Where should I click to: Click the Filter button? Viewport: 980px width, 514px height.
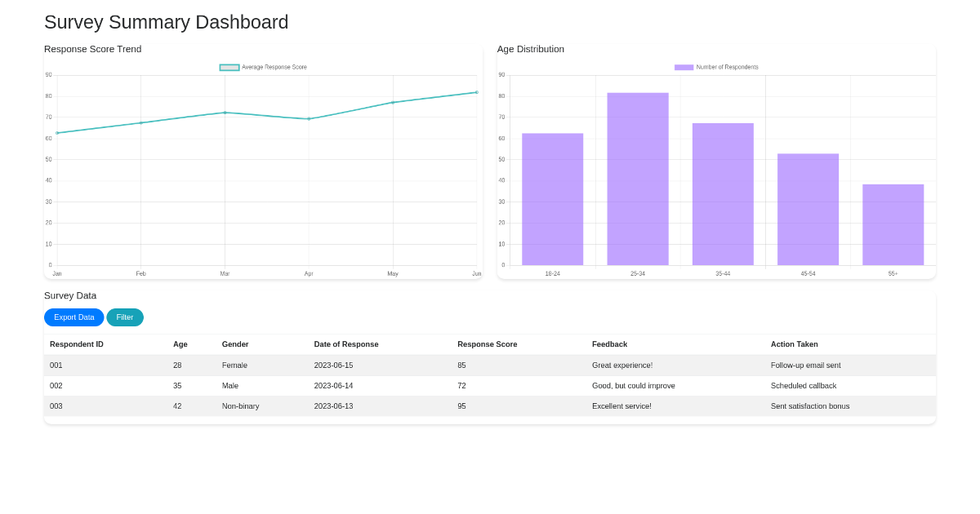[125, 317]
